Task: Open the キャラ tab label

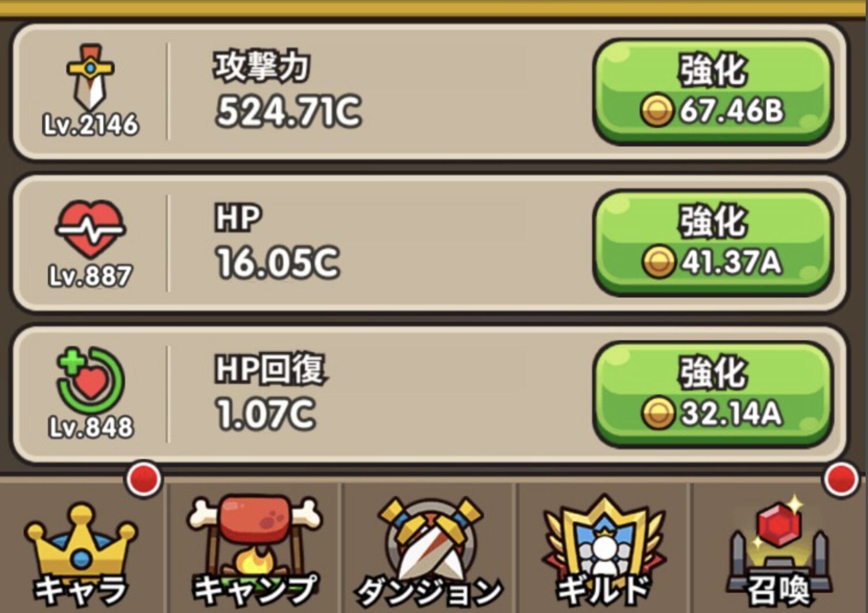Action: click(x=81, y=589)
